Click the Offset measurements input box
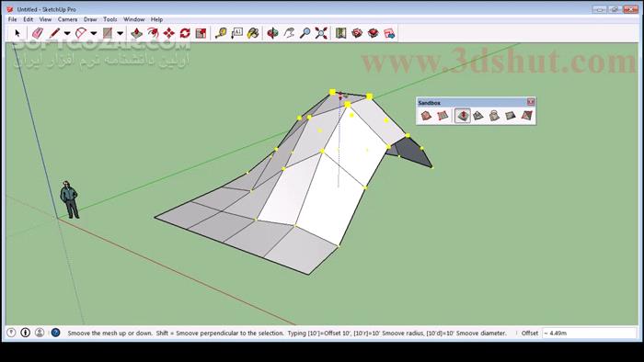The height and width of the screenshot is (362, 644). [590, 333]
